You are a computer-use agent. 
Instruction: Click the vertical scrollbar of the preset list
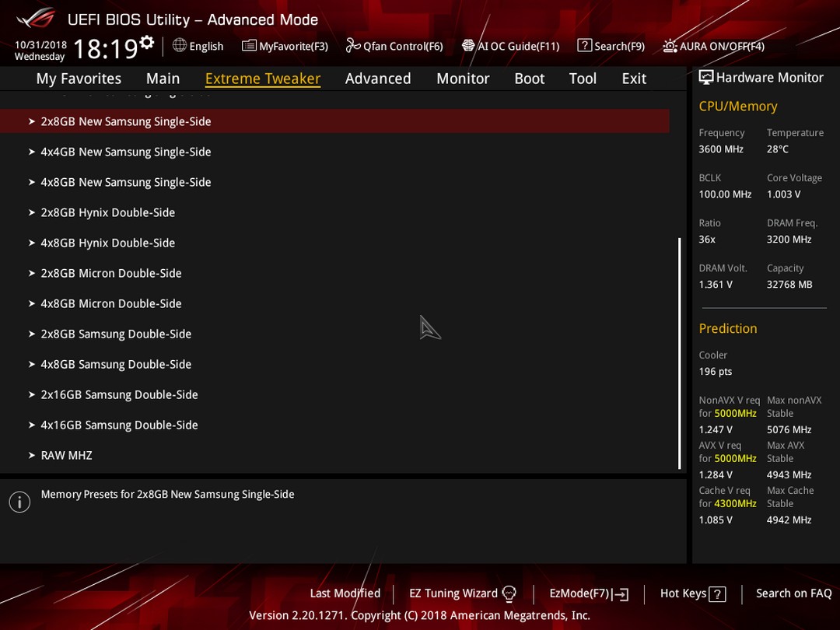[680, 354]
